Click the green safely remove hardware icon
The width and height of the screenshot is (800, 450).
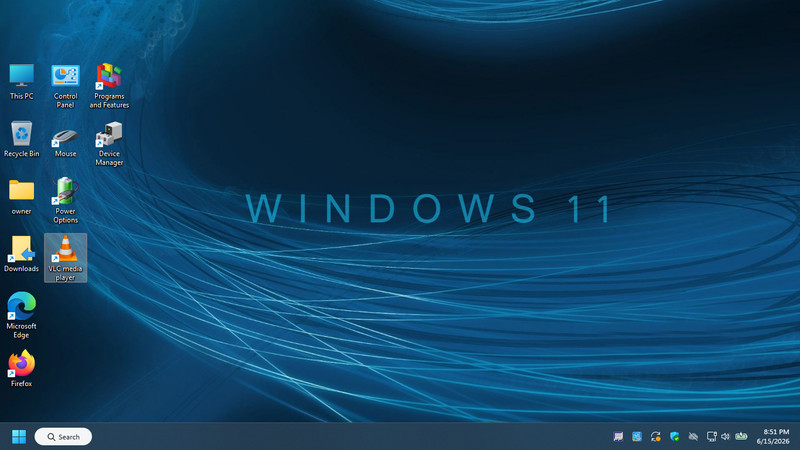741,437
